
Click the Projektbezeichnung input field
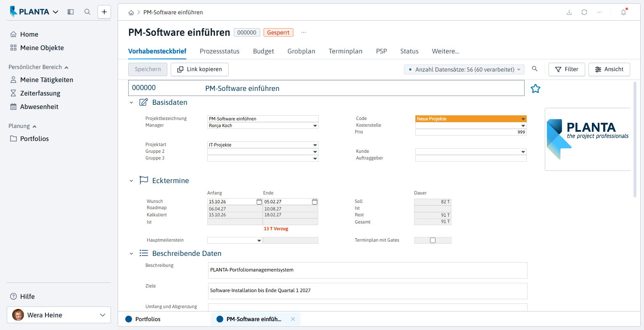263,119
